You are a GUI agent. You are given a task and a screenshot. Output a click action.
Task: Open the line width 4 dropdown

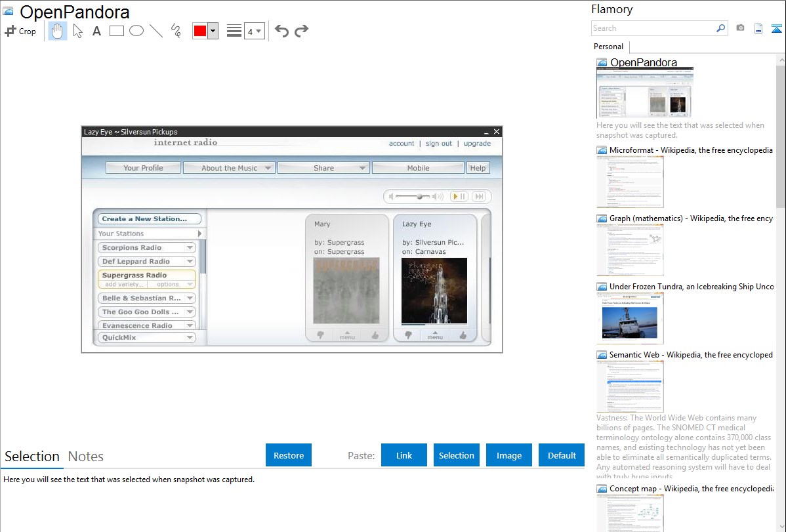click(254, 31)
